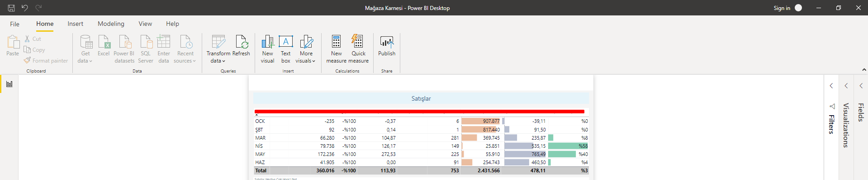Click the 907.877 data bar cell
This screenshot has height=180, width=868.
click(481, 121)
